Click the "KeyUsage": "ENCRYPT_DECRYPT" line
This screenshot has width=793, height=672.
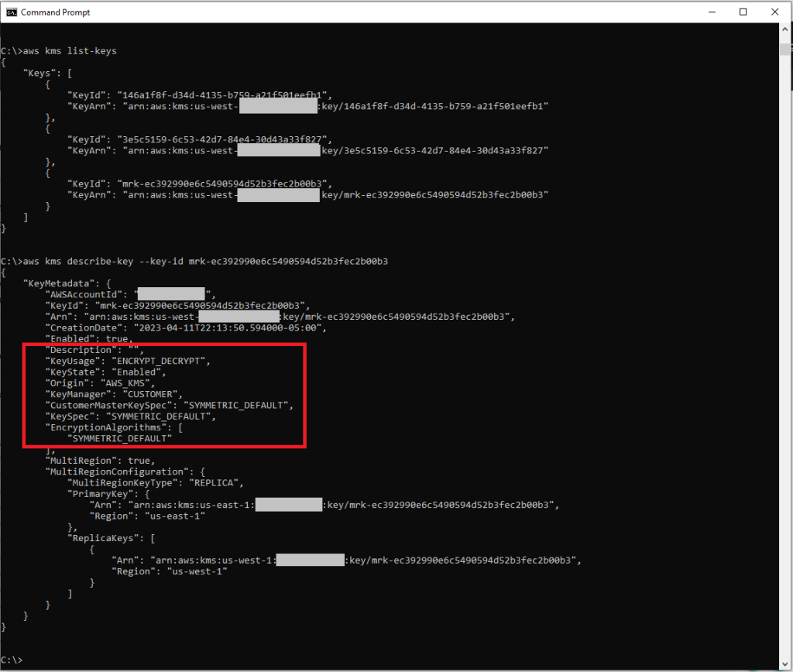[128, 361]
